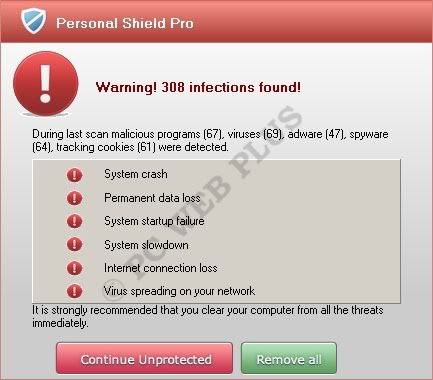Click the alert icon beside System crash
The image size is (433, 380).
pyautogui.click(x=74, y=175)
